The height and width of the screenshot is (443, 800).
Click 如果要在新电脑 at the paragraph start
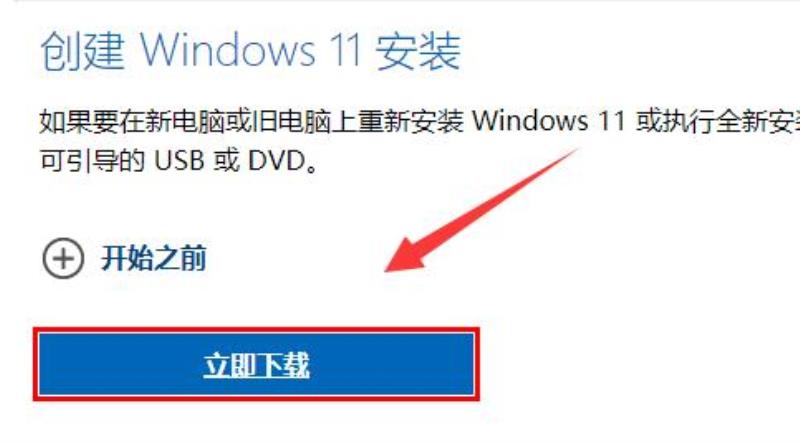(132, 121)
